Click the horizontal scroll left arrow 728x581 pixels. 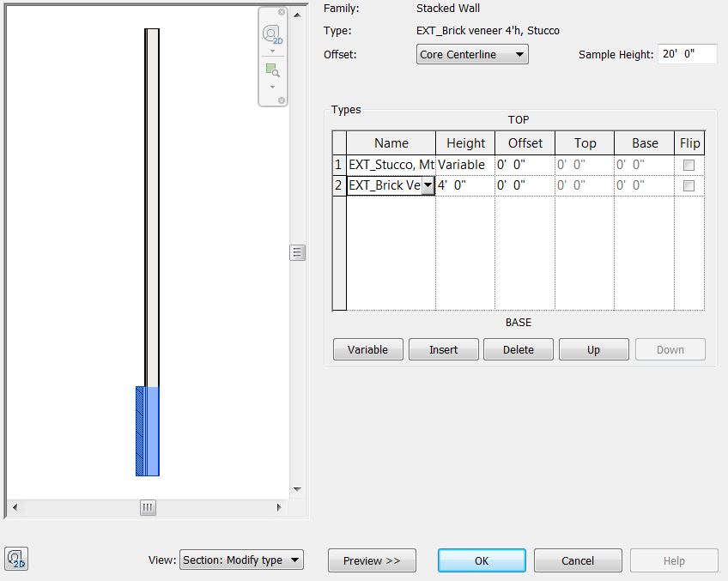click(x=15, y=507)
